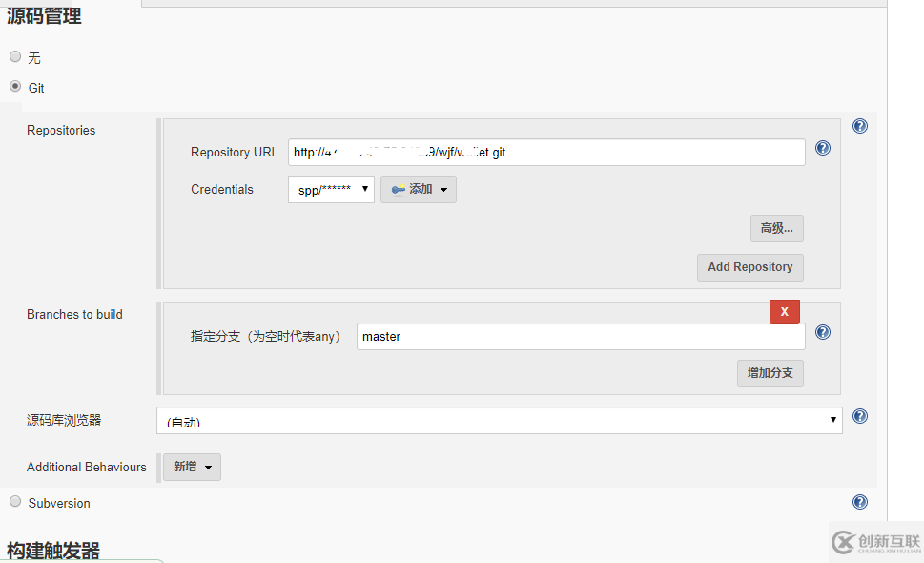This screenshot has width=924, height=563.
Task: Open the 源码库浏览器 (自动) dropdown
Action: coord(499,420)
